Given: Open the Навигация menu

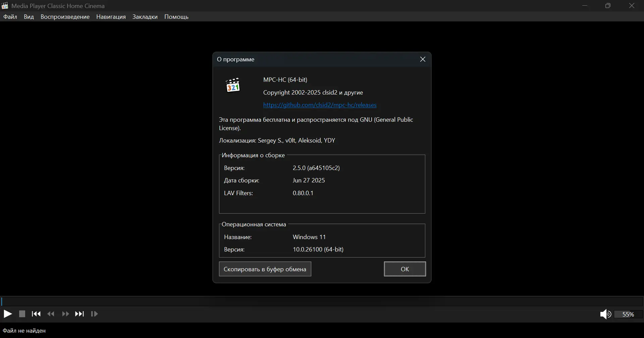Looking at the screenshot, I should pyautogui.click(x=111, y=17).
